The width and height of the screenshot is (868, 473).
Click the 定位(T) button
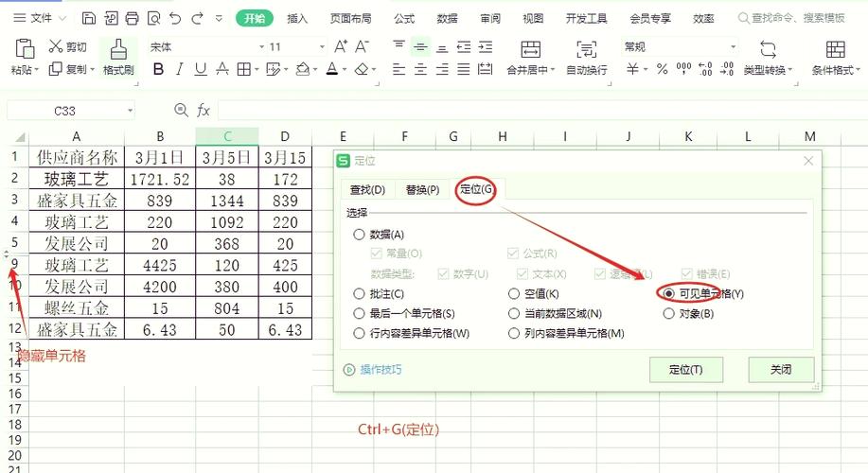coord(686,370)
